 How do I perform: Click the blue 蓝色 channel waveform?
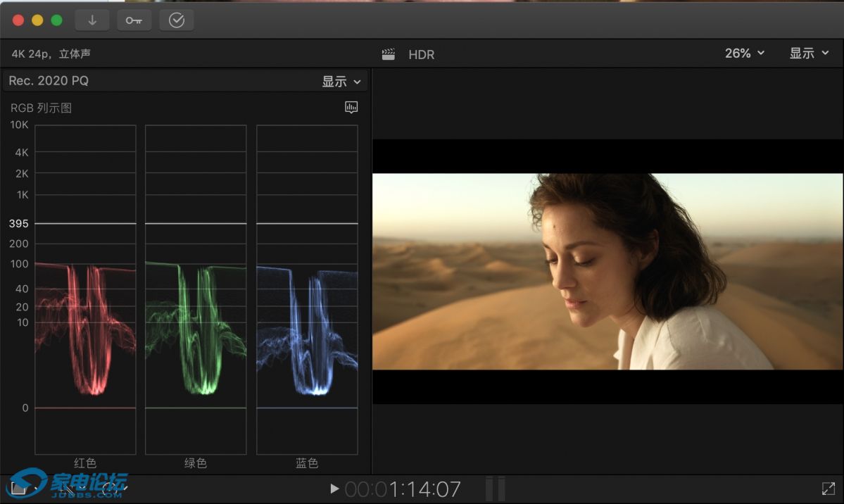click(x=307, y=324)
